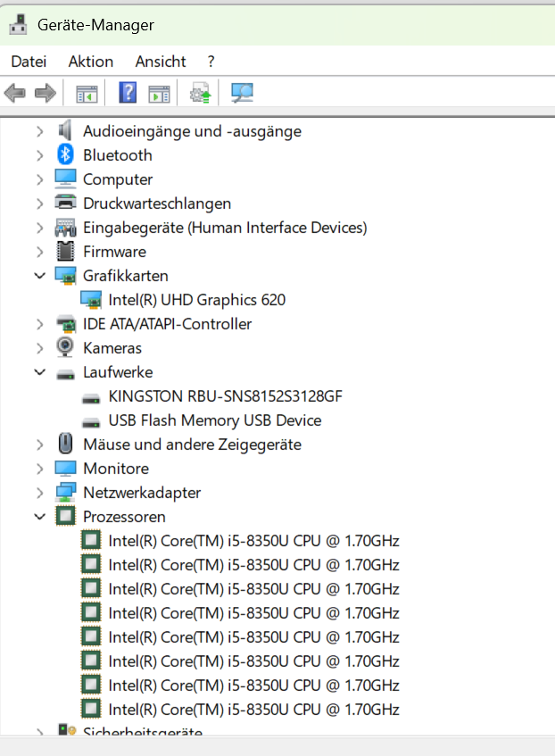Open the Aktion menu
Screen dimensions: 555x756
(x=91, y=62)
